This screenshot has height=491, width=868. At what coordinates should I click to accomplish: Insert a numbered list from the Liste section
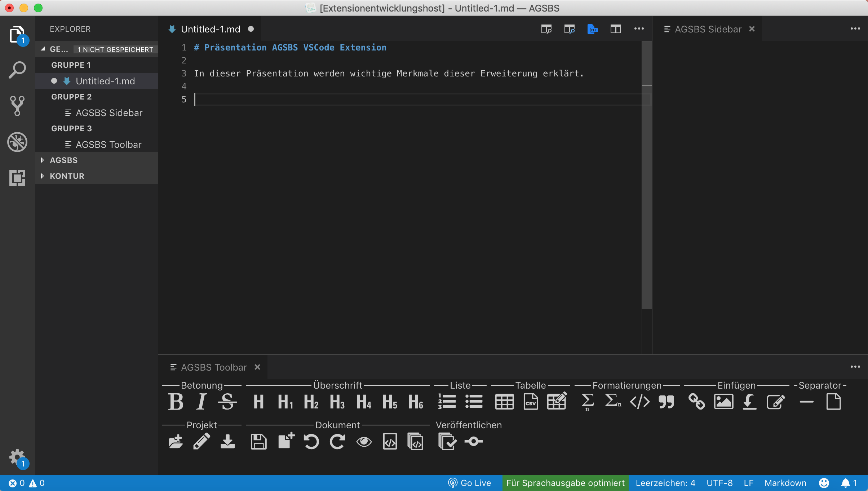tap(447, 402)
